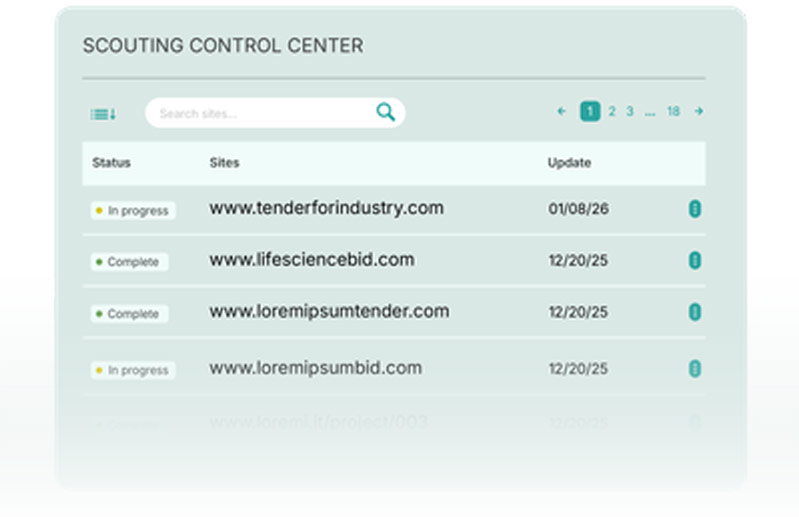Click the magnifier search icon
Image resolution: width=799 pixels, height=517 pixels.
pyautogui.click(x=385, y=113)
